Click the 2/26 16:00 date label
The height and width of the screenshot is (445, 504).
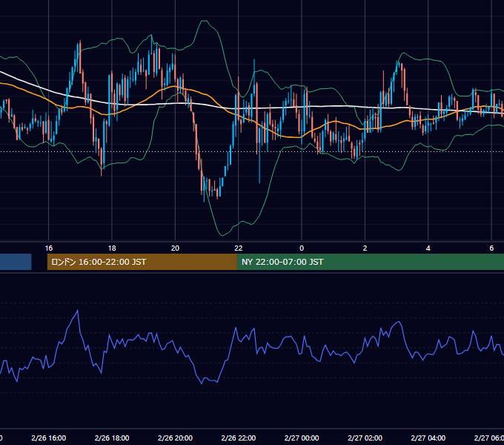pyautogui.click(x=49, y=438)
